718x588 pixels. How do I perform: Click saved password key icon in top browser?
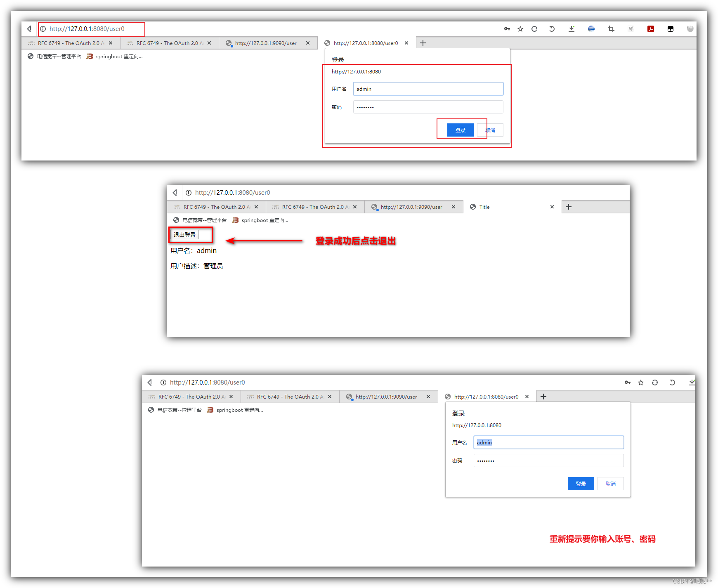tap(507, 29)
